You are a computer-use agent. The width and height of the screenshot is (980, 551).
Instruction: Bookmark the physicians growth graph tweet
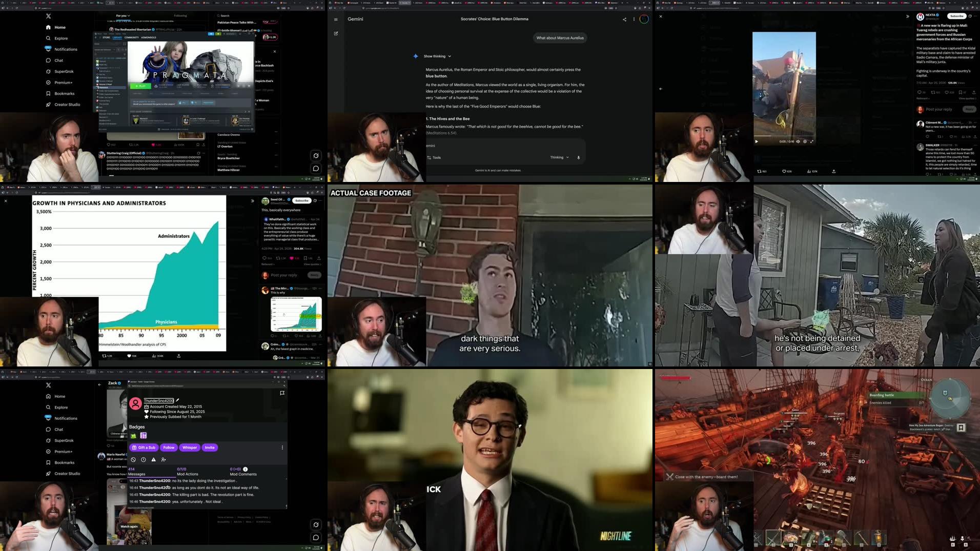306,258
